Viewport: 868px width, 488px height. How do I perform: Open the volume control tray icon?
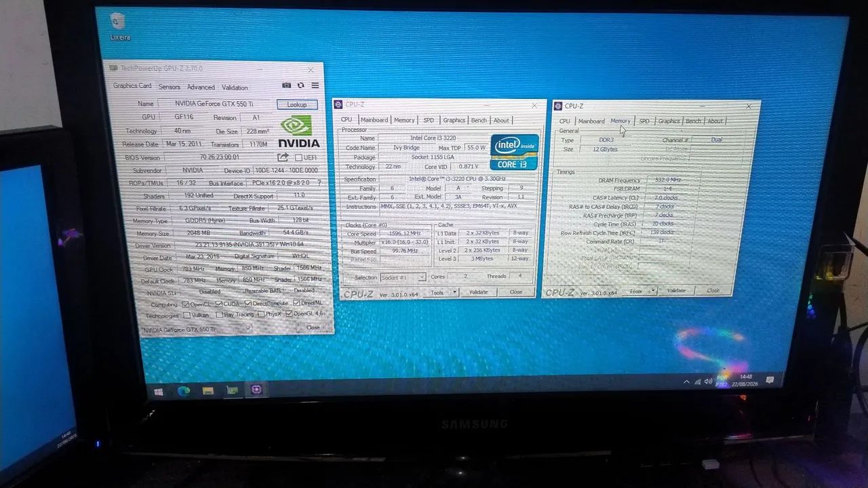tap(709, 381)
